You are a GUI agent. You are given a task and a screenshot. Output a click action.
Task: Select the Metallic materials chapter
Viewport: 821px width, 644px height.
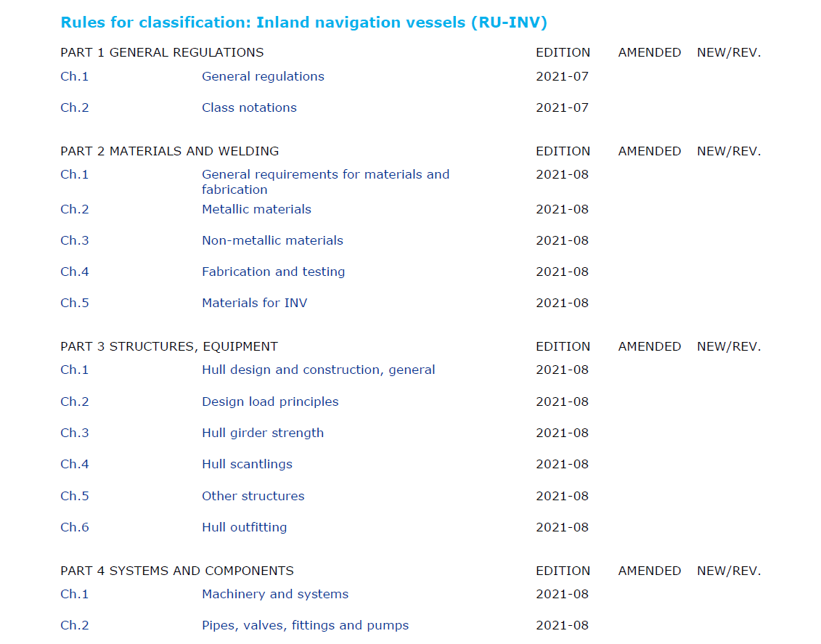(256, 209)
